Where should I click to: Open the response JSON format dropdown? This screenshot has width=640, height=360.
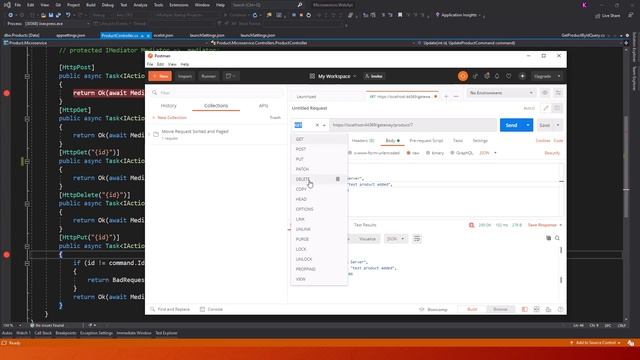coord(395,239)
